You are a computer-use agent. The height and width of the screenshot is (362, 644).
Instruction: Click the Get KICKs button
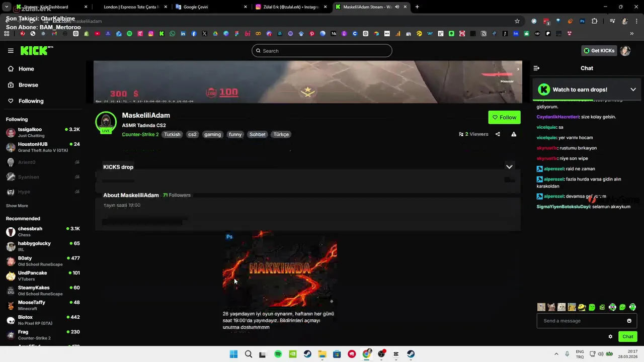coord(599,51)
